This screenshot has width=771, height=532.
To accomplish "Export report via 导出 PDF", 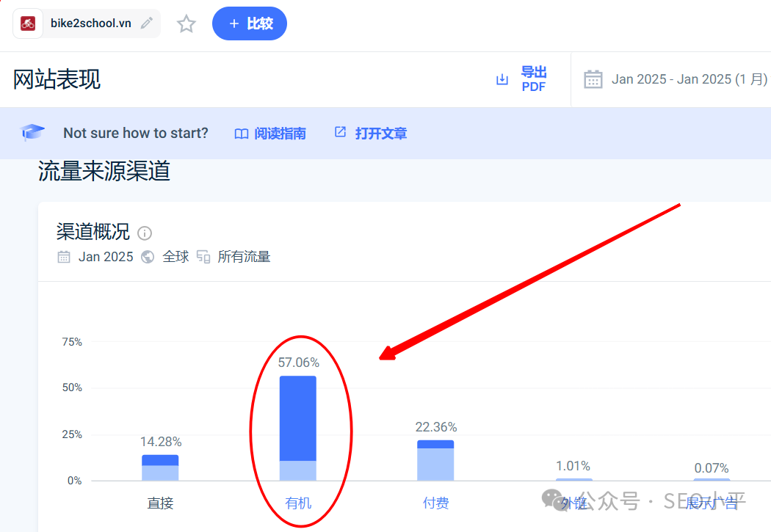I will (534, 79).
